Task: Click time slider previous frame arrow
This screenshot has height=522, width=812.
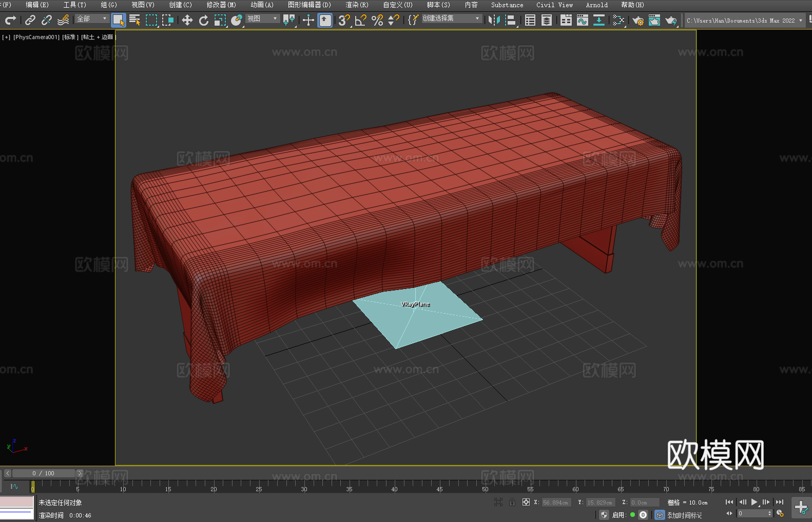Action: [7, 473]
